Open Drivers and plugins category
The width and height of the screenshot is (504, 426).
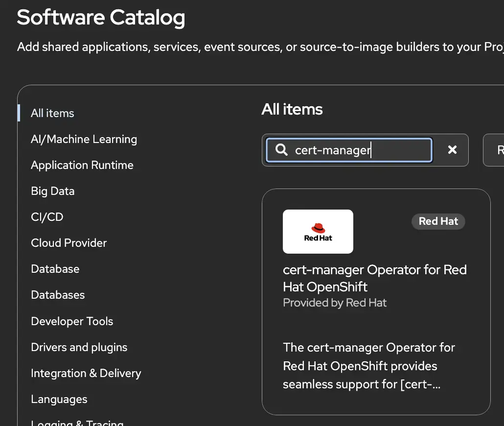[x=79, y=347]
